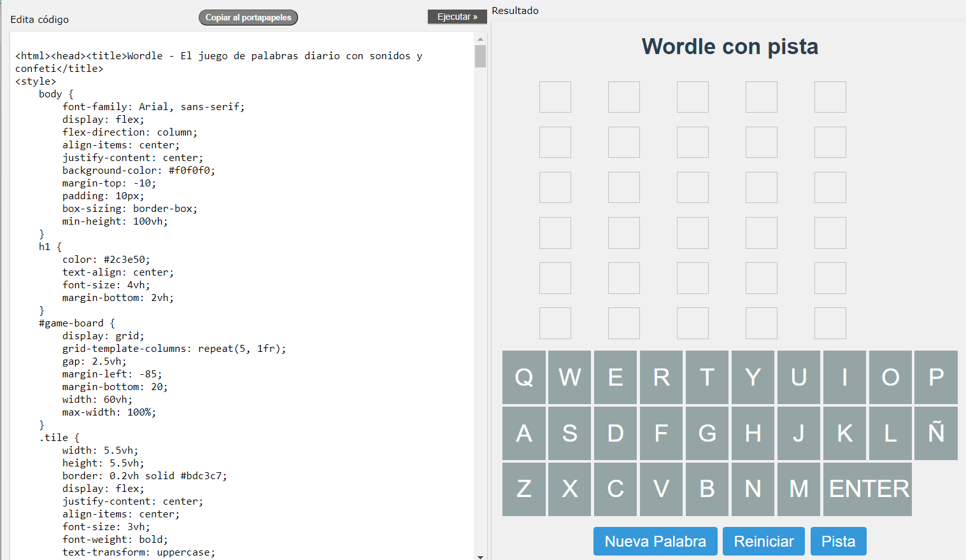Click the last tile of the first row
966x560 pixels.
point(830,97)
